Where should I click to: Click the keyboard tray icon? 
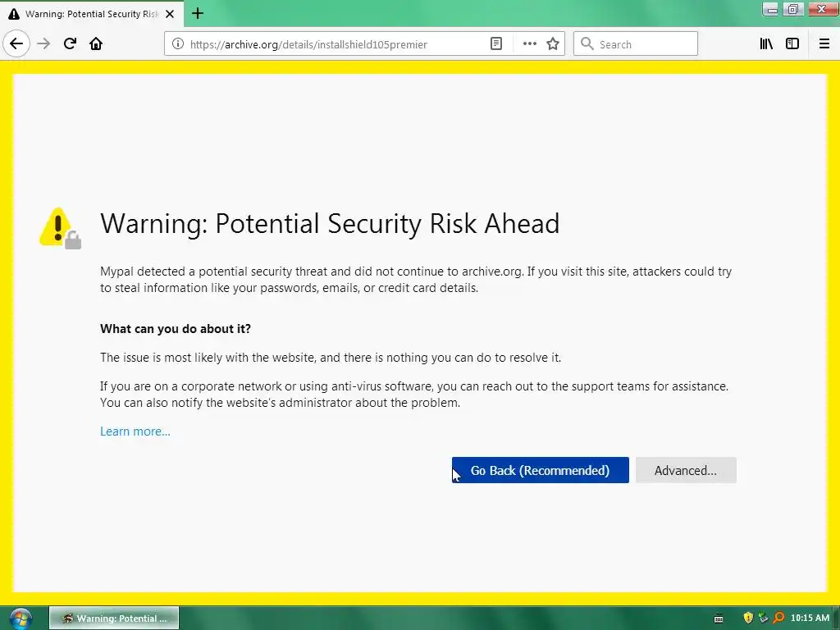coord(719,619)
